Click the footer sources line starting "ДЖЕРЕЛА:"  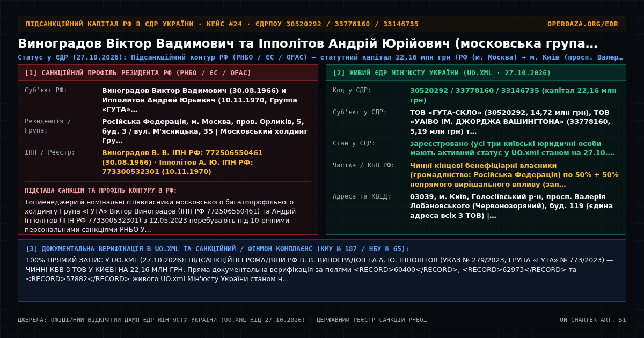(222, 320)
